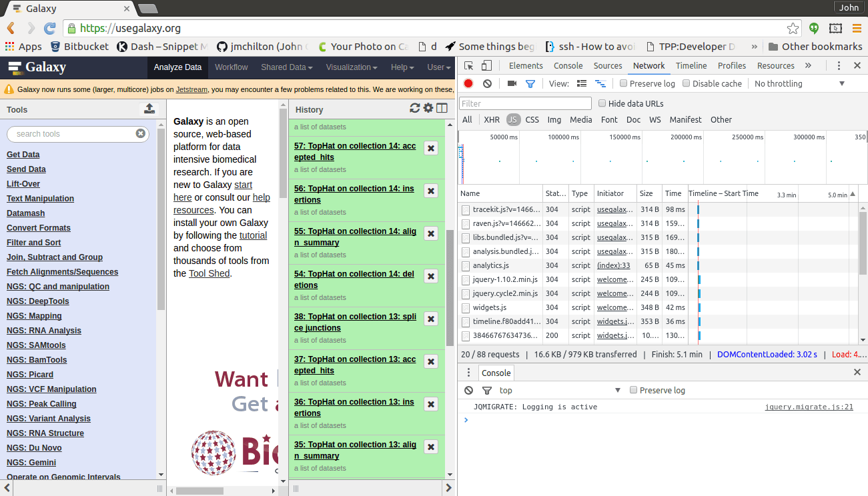Open History options via the gear icon
The width and height of the screenshot is (868, 496).
tap(428, 107)
